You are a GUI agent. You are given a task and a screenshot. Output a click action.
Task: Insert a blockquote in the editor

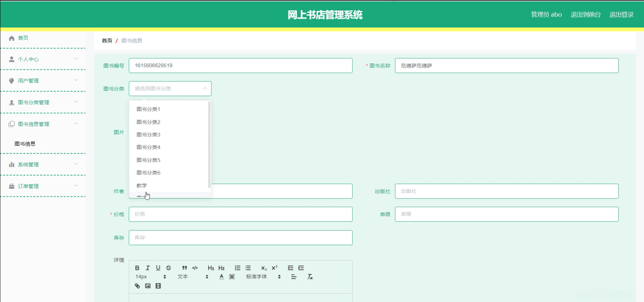[185, 268]
